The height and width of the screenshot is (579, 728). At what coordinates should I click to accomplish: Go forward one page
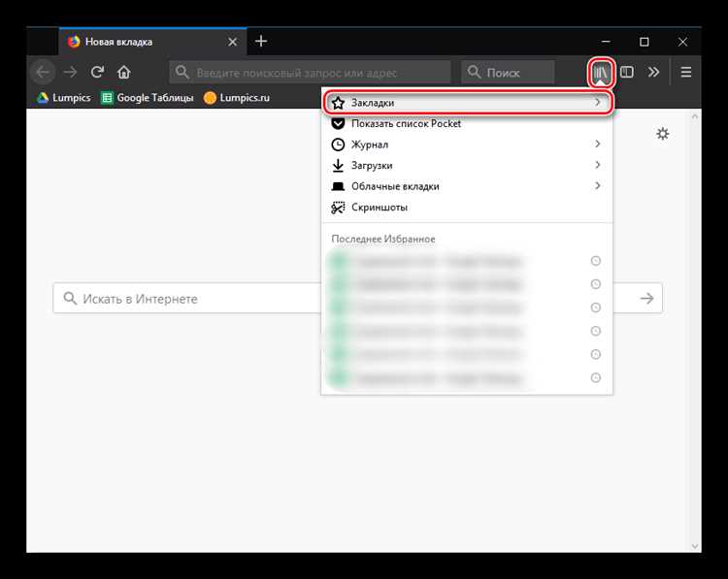(x=71, y=72)
